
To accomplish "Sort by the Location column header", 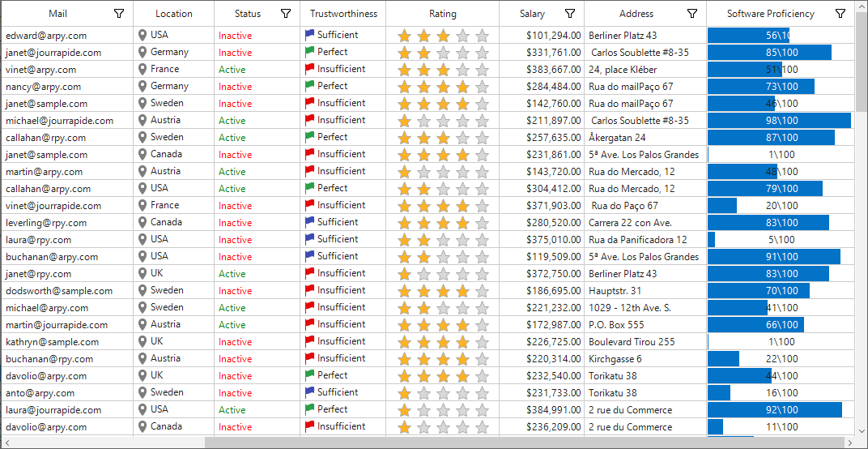I will click(x=174, y=14).
